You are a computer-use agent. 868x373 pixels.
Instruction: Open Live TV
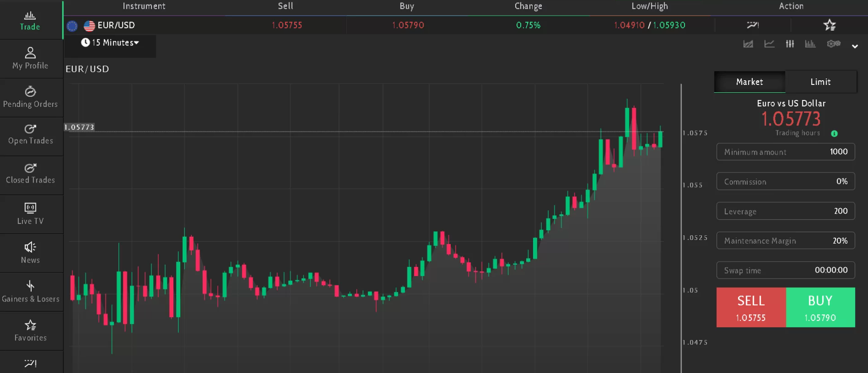pos(30,214)
